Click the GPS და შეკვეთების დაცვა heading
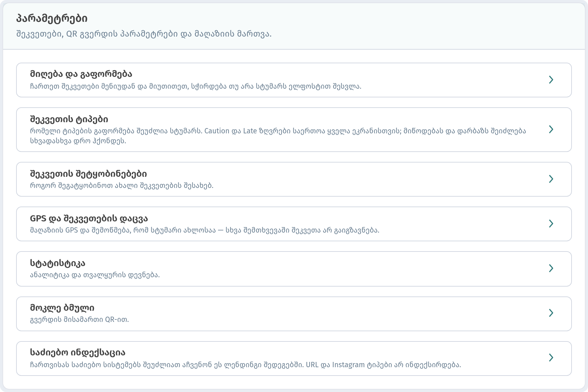Viewport: 588px width, 392px height. click(x=89, y=218)
